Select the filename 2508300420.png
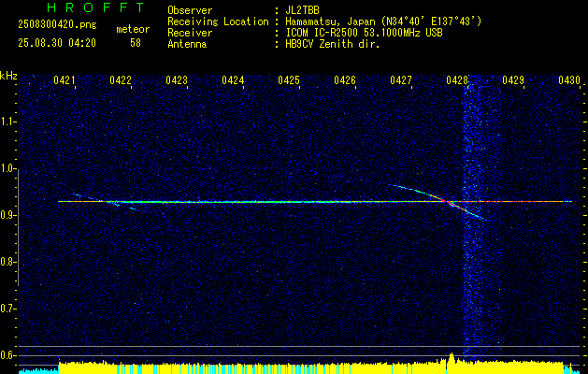This screenshot has width=588, height=374. point(57,24)
